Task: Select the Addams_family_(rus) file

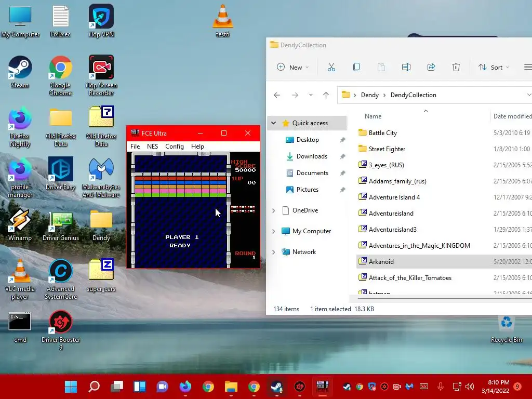Action: (x=397, y=181)
